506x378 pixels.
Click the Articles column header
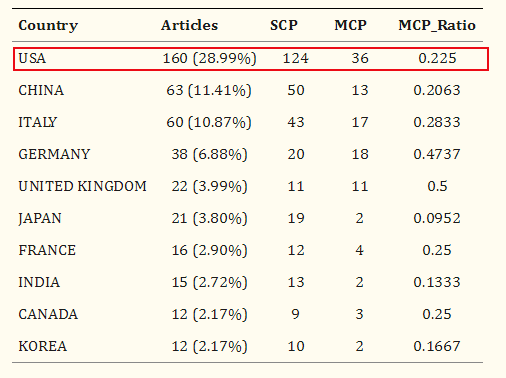[189, 25]
